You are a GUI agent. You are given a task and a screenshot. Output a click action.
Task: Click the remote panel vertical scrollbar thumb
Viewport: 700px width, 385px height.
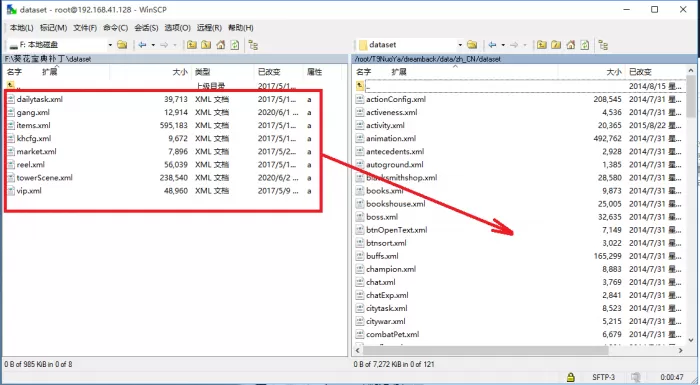click(691, 96)
